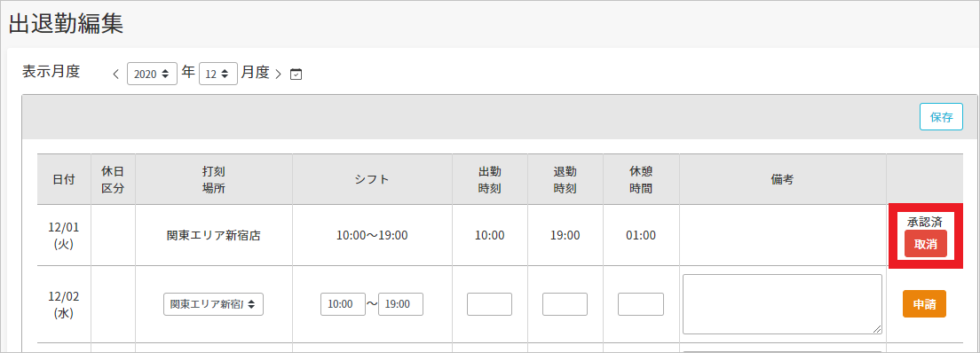Click the 備考 notes textarea for 12/02

coord(783,303)
